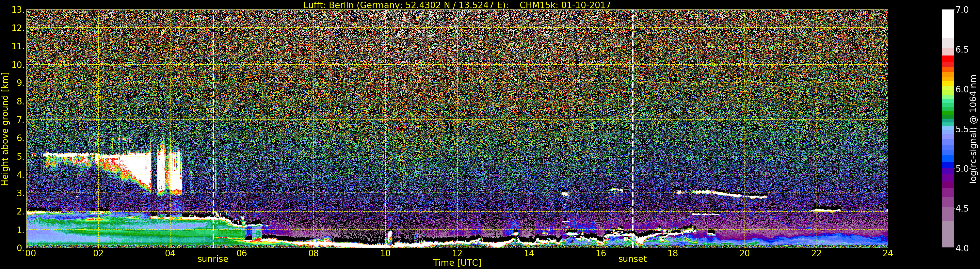Click the 08 tick on the time axis
This screenshot has height=269, width=980.
point(314,253)
